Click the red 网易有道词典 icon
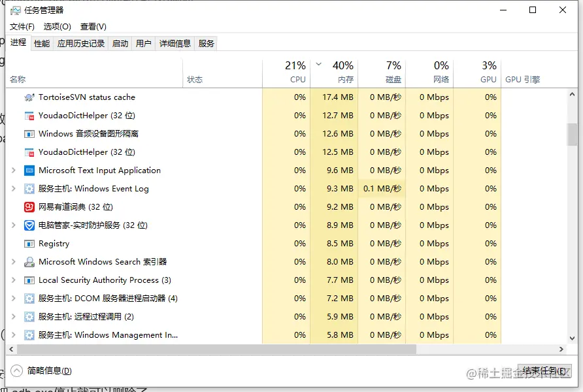583x392 pixels. [x=29, y=207]
